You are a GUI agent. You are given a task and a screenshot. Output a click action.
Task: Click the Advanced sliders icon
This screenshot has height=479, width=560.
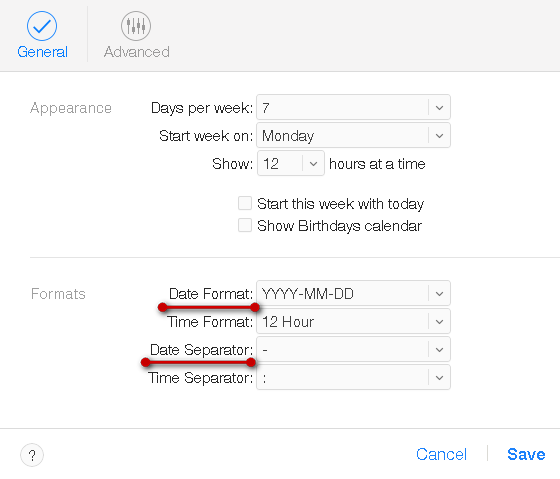tap(136, 26)
